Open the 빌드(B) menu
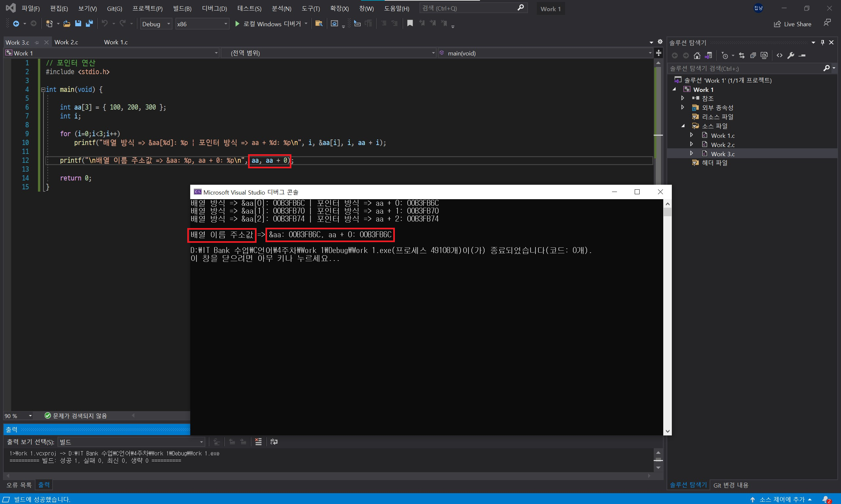Screen dimensions: 841x504 [x=182, y=9]
